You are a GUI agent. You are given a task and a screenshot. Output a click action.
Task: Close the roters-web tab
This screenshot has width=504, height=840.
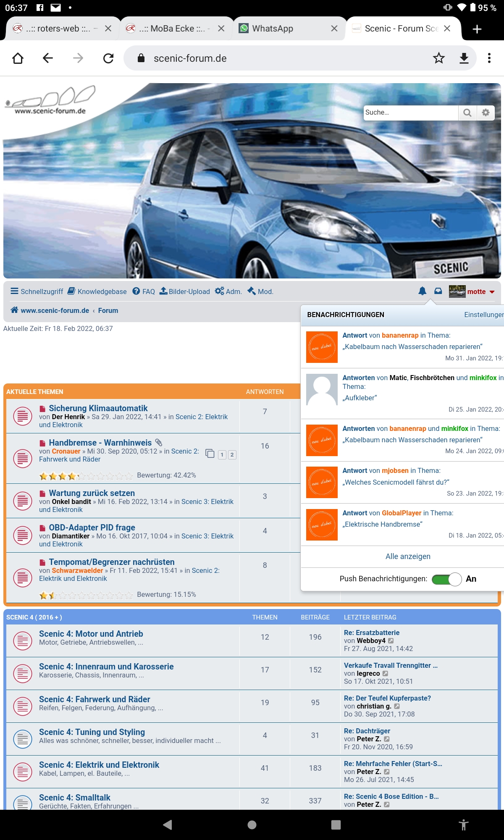click(x=108, y=29)
